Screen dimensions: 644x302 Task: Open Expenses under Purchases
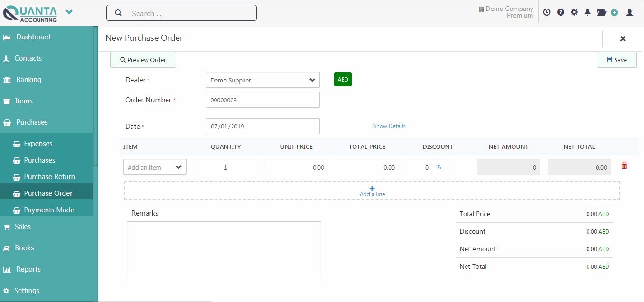pos(47,144)
